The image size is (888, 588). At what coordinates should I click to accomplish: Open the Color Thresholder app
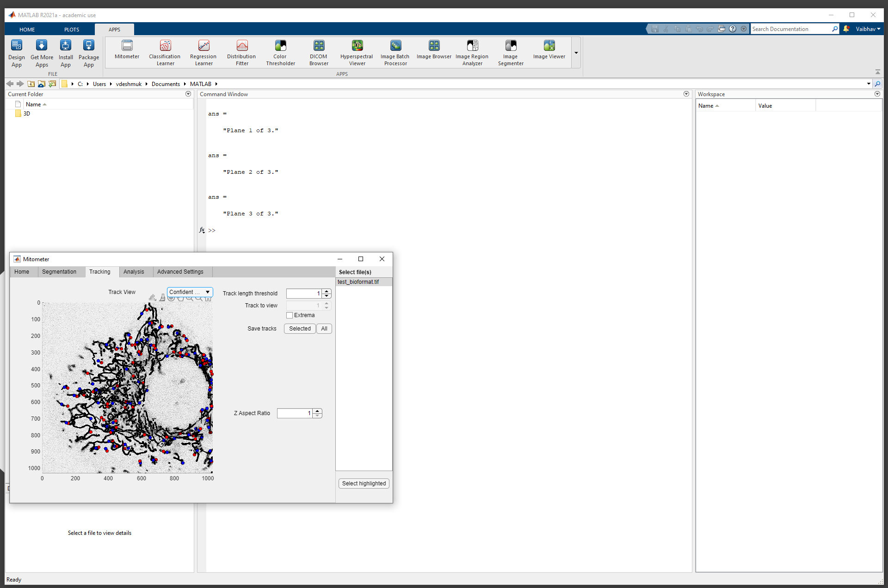280,52
